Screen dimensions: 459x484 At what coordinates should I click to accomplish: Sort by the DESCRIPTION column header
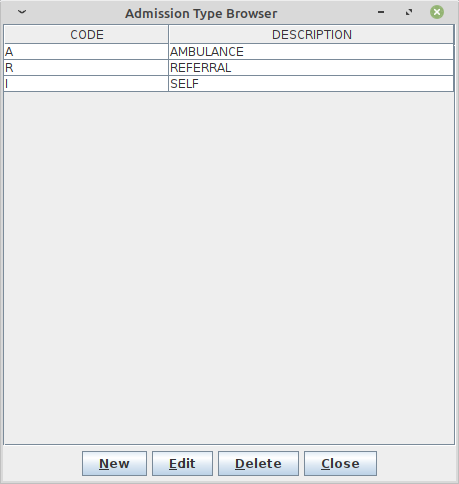click(311, 35)
